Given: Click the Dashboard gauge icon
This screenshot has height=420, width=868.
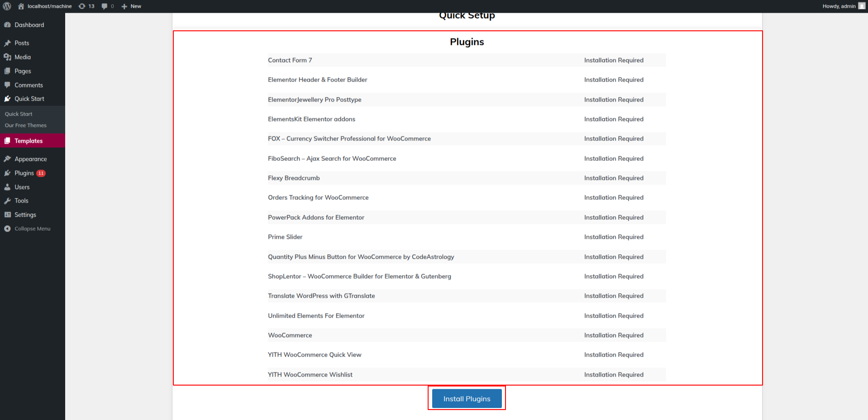Looking at the screenshot, I should [x=7, y=25].
